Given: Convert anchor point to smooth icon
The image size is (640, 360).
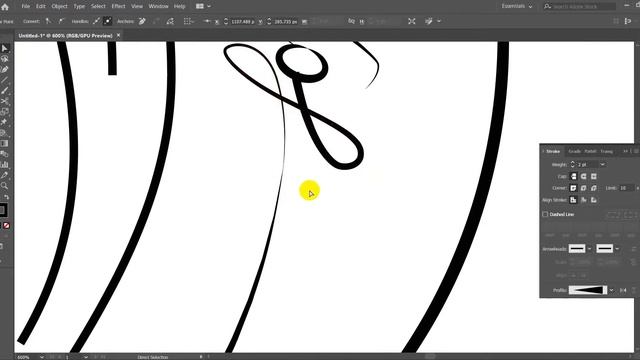Looking at the screenshot, I should [x=61, y=21].
